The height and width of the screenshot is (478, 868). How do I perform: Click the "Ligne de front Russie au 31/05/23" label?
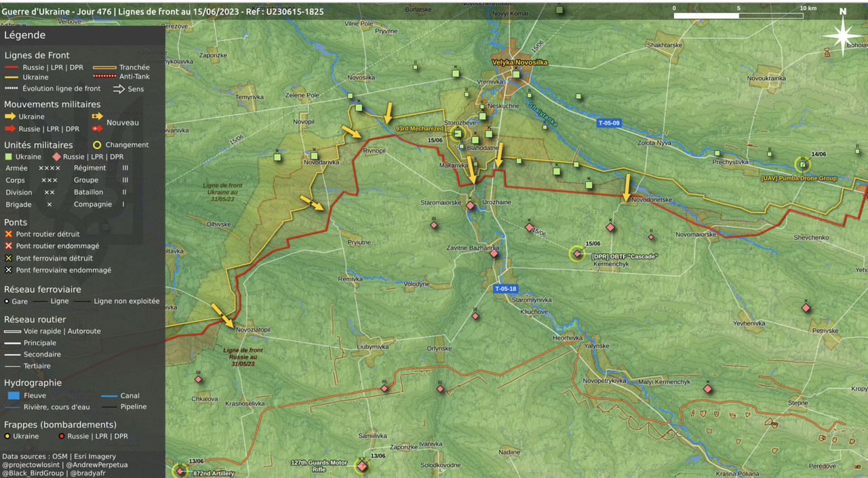pos(243,357)
